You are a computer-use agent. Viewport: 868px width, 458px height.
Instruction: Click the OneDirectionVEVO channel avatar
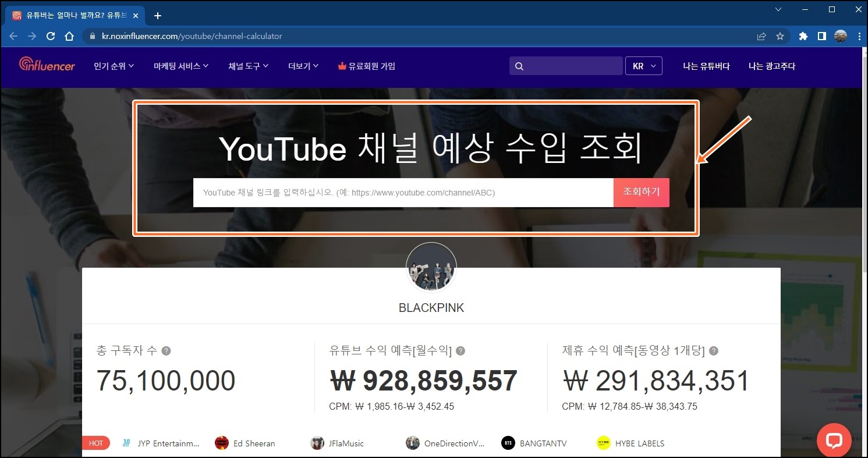point(413,443)
